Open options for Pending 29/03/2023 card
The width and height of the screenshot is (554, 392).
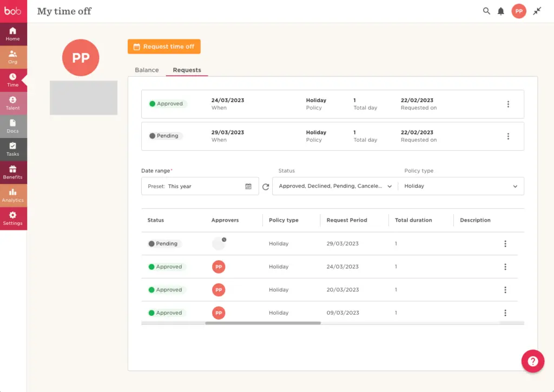tap(508, 136)
